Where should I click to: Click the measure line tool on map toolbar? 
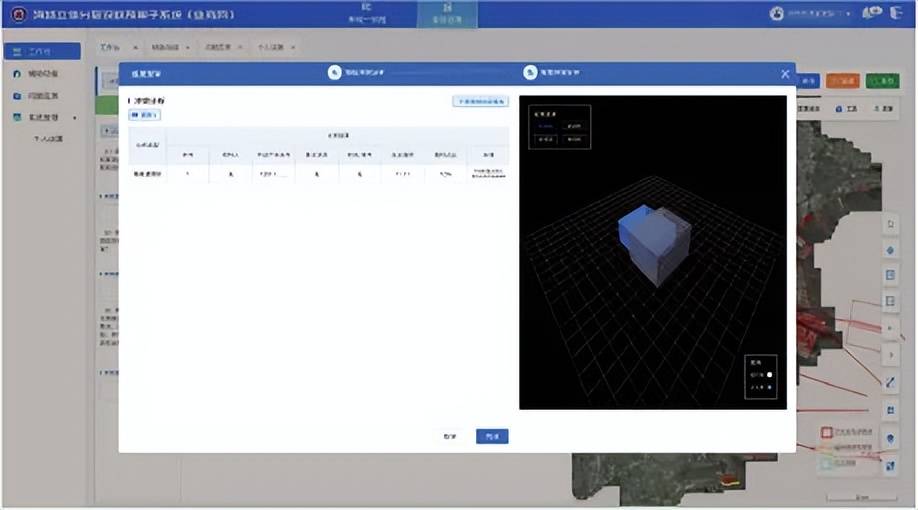(890, 382)
